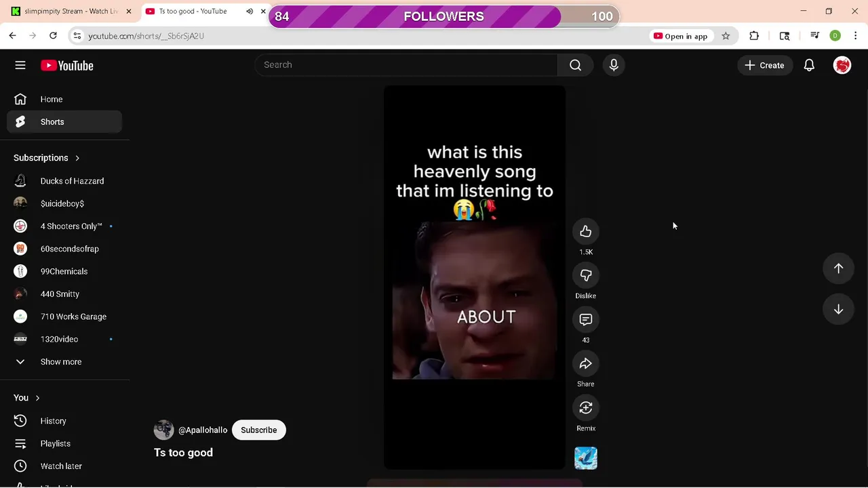The height and width of the screenshot is (488, 868).
Task: Select Shorts in the sidebar
Action: tap(64, 122)
